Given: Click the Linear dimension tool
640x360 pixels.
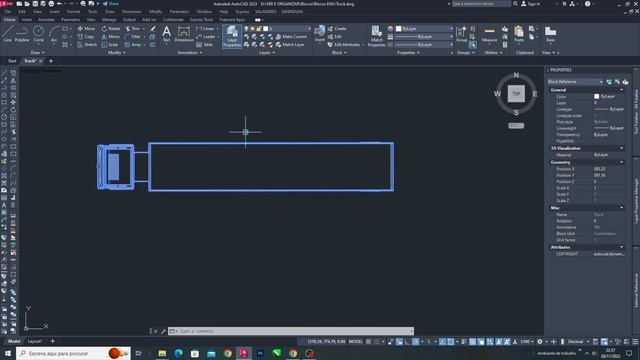Looking at the screenshot, I should 205,29.
